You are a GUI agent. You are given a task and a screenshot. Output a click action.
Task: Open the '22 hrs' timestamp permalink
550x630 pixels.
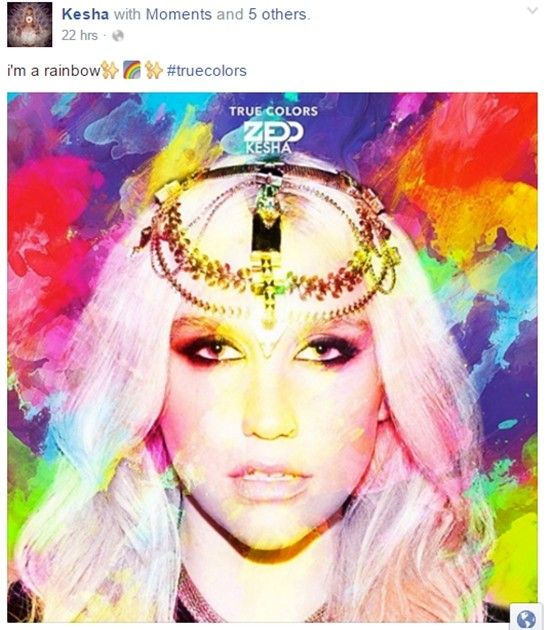click(80, 35)
